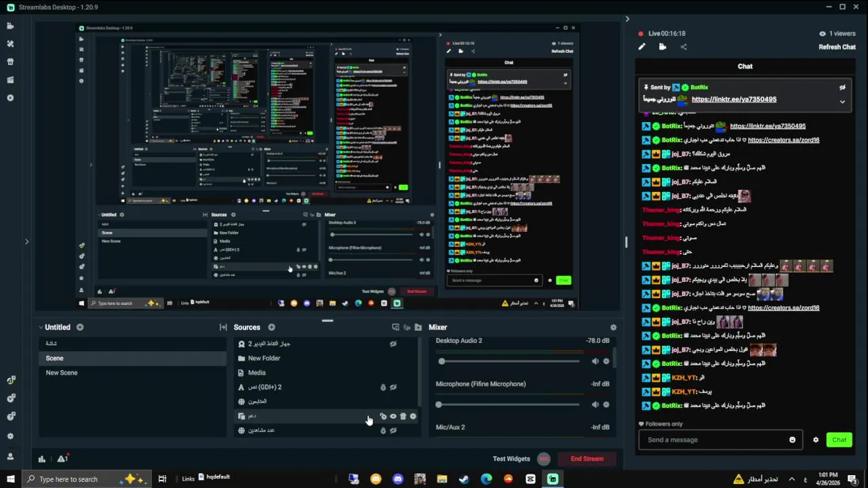Toggle visibility of نص (GDI+) 2 source
Viewport: 868px width, 488px height.
[x=393, y=388]
